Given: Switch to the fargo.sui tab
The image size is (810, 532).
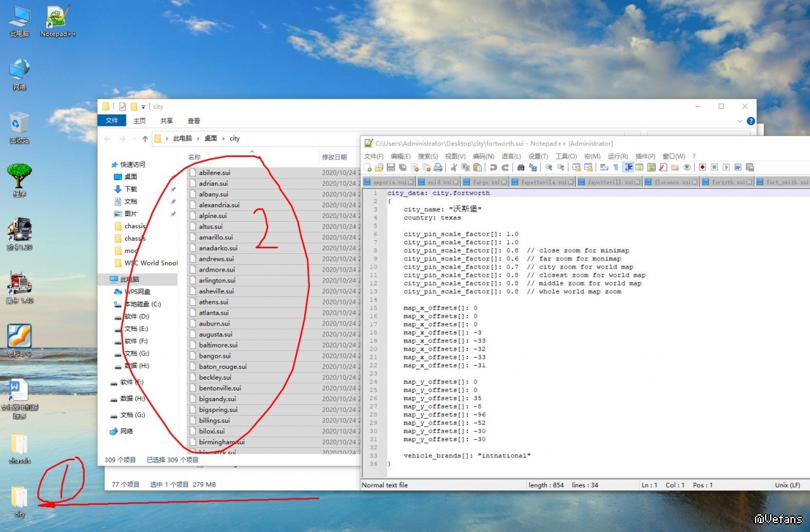Looking at the screenshot, I should pyautogui.click(x=486, y=182).
